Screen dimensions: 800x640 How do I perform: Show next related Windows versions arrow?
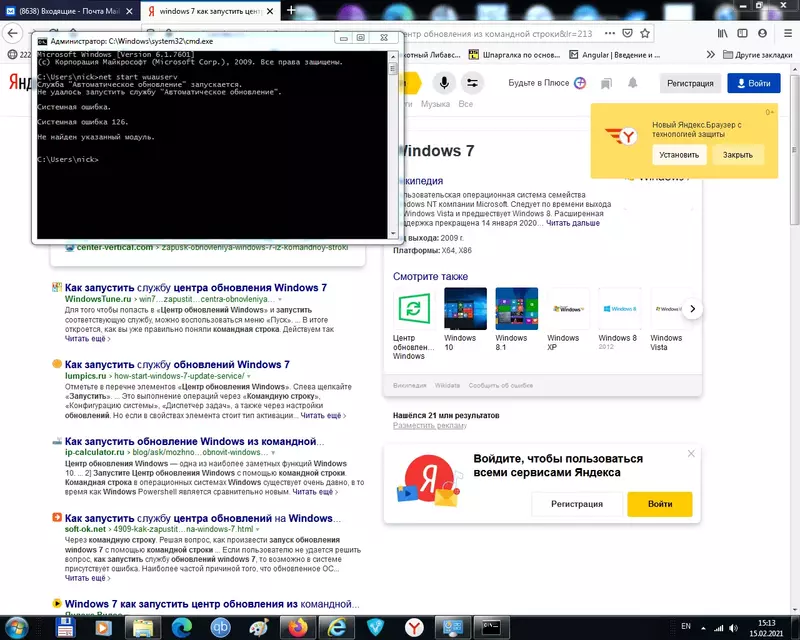click(x=692, y=308)
